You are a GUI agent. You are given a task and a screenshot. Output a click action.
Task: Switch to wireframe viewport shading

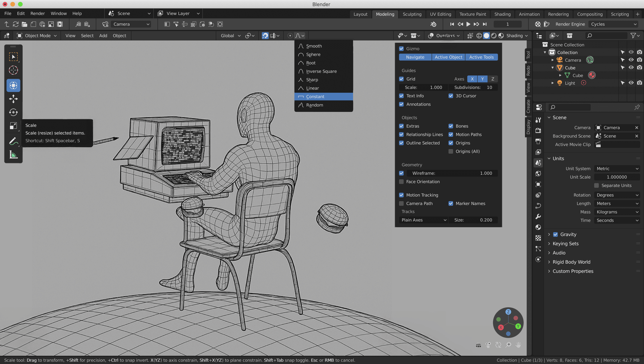479,36
